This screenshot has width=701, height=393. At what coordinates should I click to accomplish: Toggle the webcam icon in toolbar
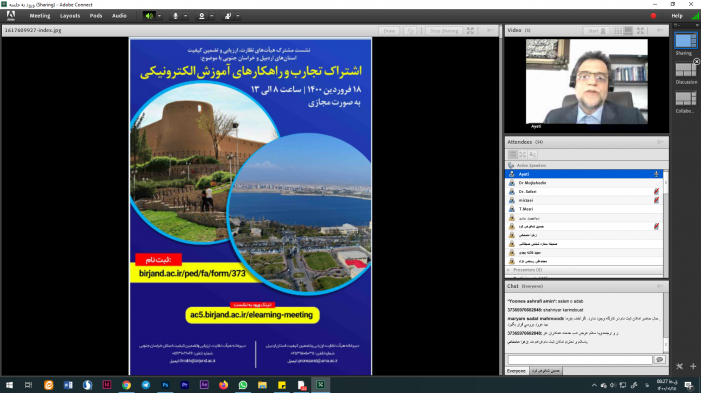click(202, 16)
